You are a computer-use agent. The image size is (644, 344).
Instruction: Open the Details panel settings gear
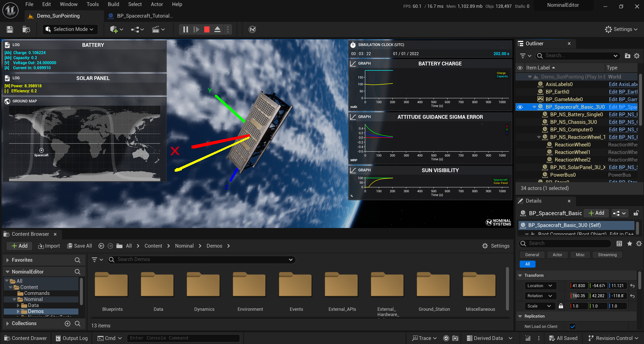tap(639, 243)
